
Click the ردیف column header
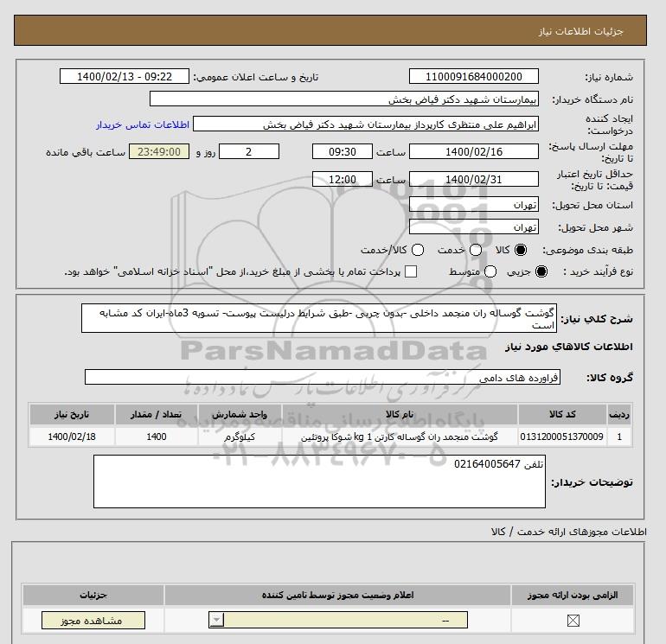point(619,414)
